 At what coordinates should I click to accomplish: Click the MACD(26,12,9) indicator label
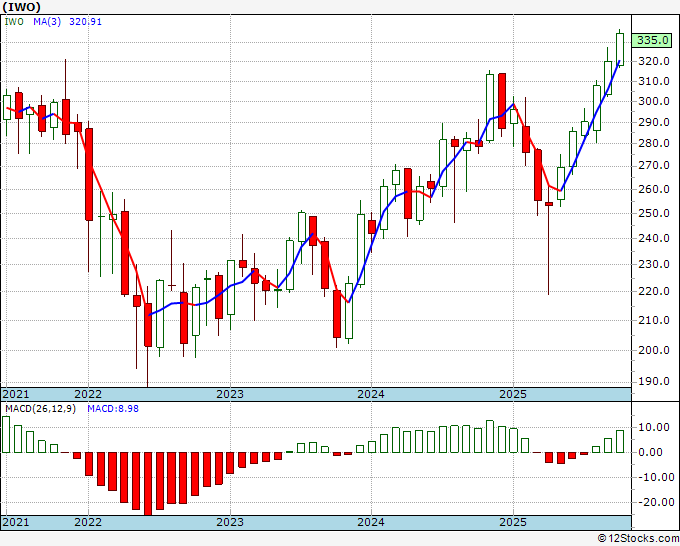[40, 409]
